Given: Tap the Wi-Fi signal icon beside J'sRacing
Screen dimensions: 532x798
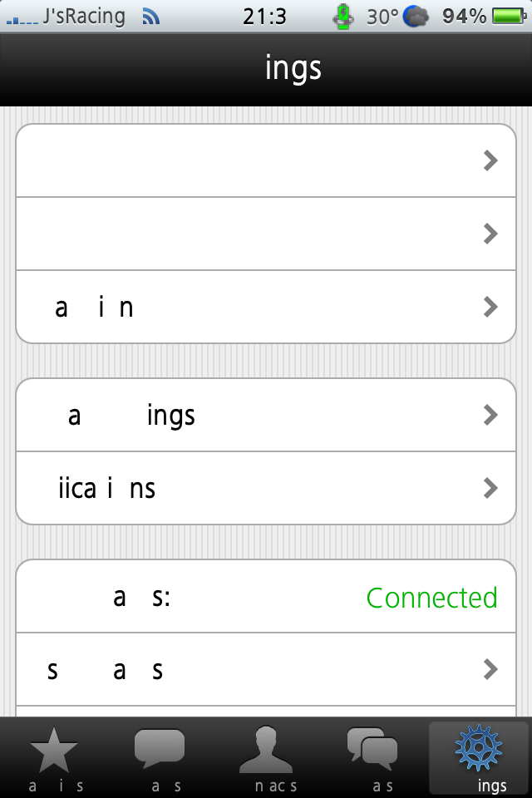Looking at the screenshot, I should [x=150, y=17].
